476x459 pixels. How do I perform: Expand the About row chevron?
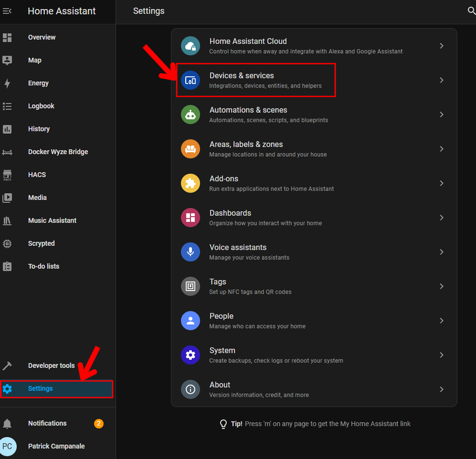(441, 389)
